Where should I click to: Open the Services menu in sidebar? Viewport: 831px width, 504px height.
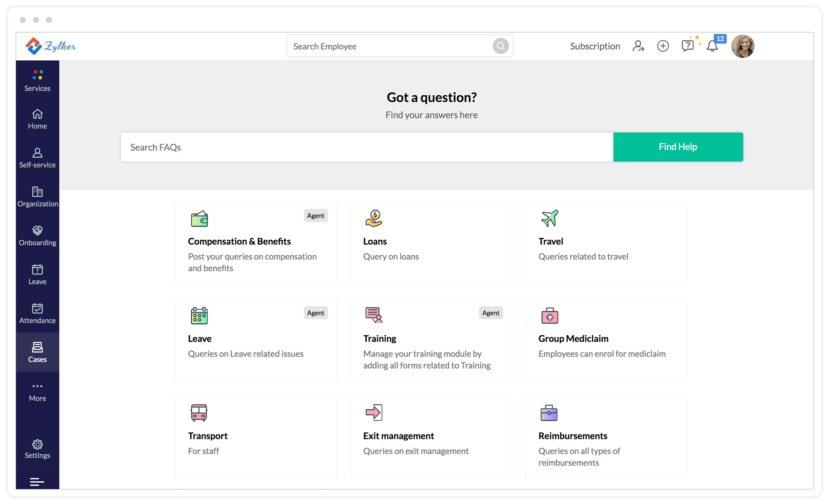point(37,80)
